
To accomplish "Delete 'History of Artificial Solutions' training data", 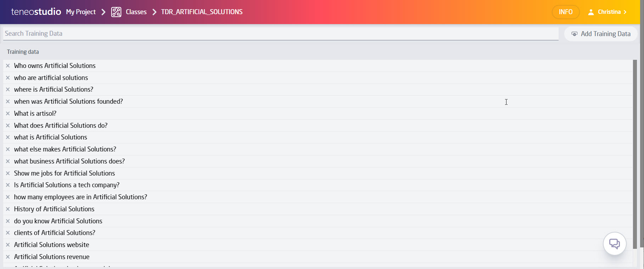I will click(x=8, y=209).
